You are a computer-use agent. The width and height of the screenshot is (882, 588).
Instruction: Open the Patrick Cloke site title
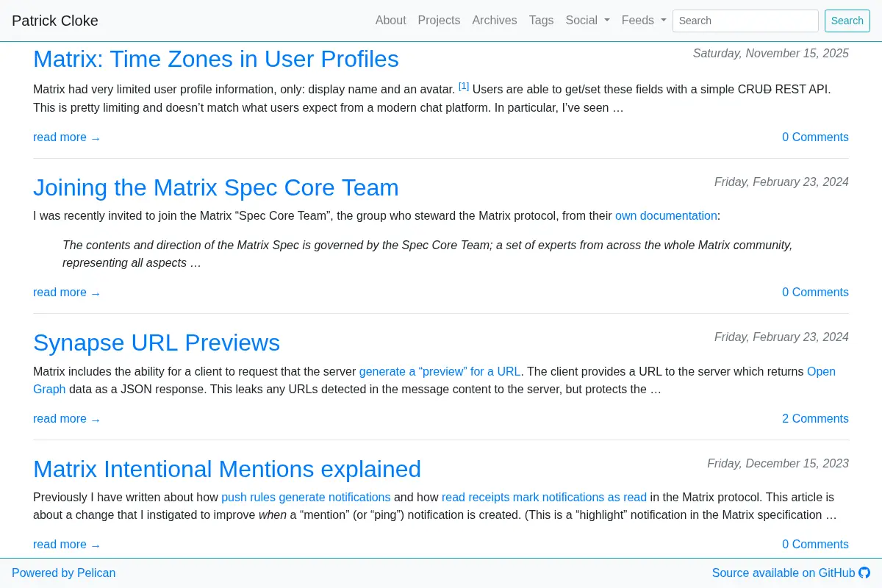[55, 21]
